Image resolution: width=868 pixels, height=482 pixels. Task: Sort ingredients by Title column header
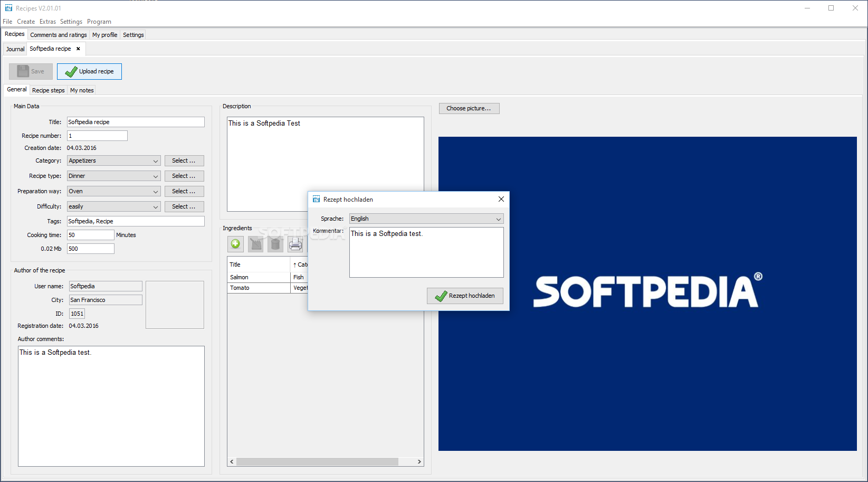259,264
